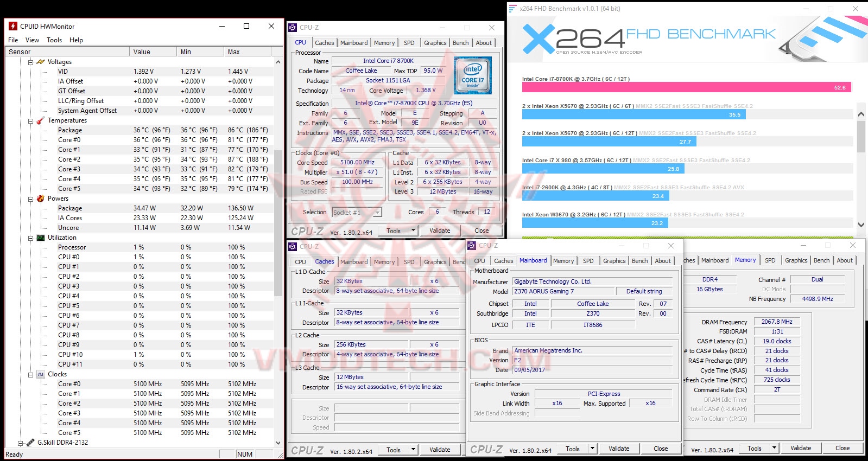Viewport: 868px width, 461px height.
Task: Click the Sensor column header in HWMonitor
Action: coord(67,52)
